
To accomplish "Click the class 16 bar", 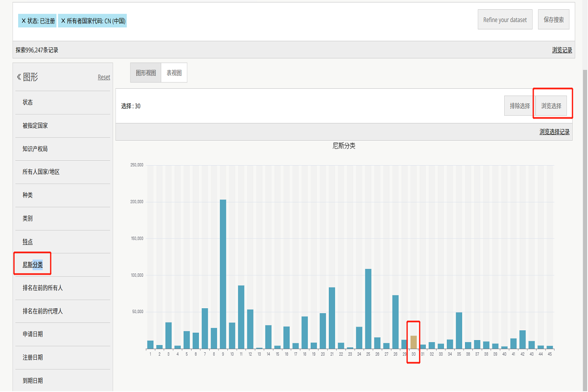I will pyautogui.click(x=287, y=338).
